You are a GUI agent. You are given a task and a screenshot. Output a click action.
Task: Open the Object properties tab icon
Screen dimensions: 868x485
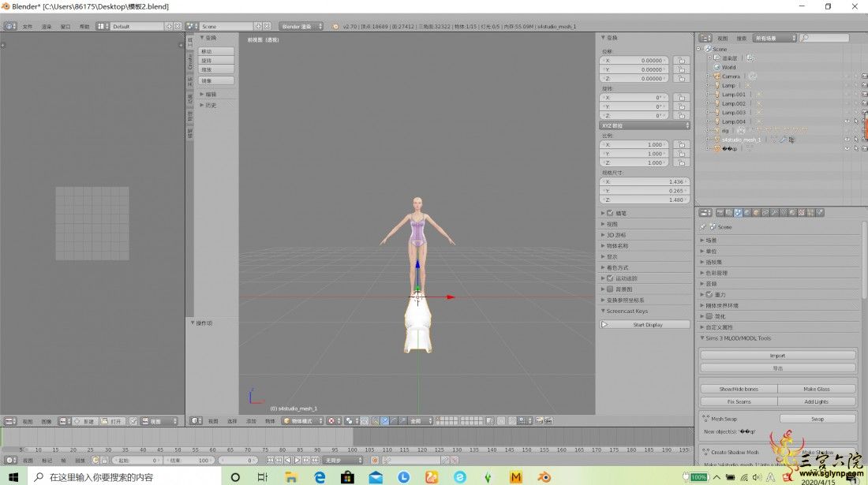point(756,212)
